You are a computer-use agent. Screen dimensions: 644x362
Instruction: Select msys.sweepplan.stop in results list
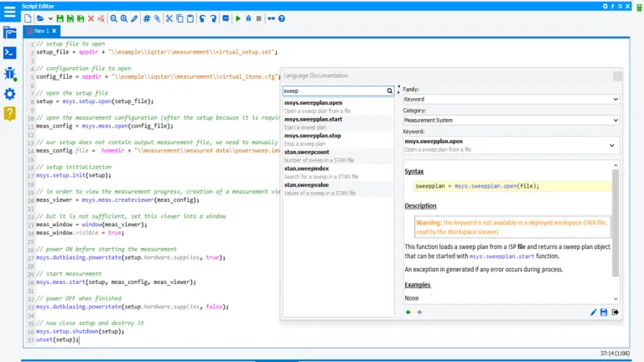pyautogui.click(x=338, y=139)
